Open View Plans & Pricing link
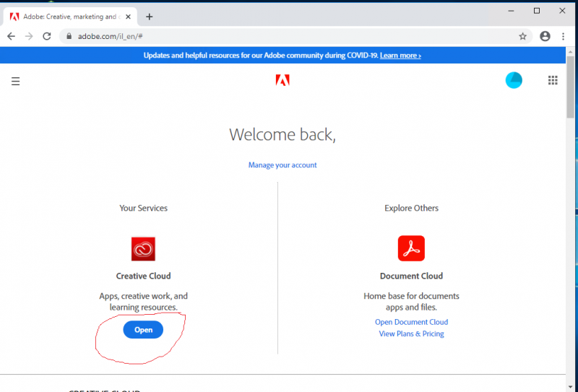This screenshot has height=392, width=578. [411, 334]
